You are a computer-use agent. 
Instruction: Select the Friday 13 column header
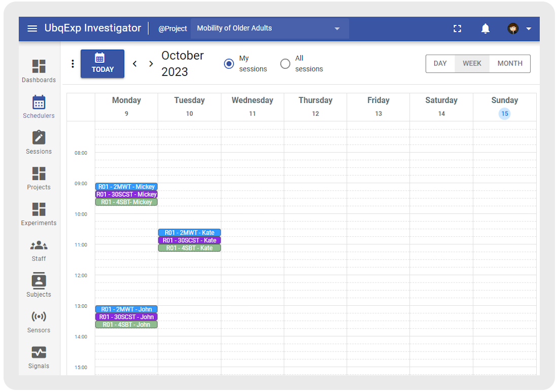pyautogui.click(x=378, y=106)
